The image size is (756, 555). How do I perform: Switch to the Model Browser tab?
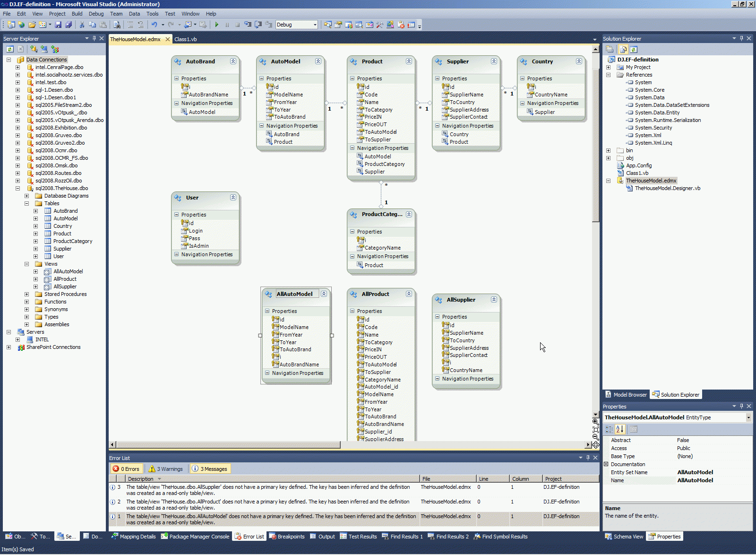626,395
